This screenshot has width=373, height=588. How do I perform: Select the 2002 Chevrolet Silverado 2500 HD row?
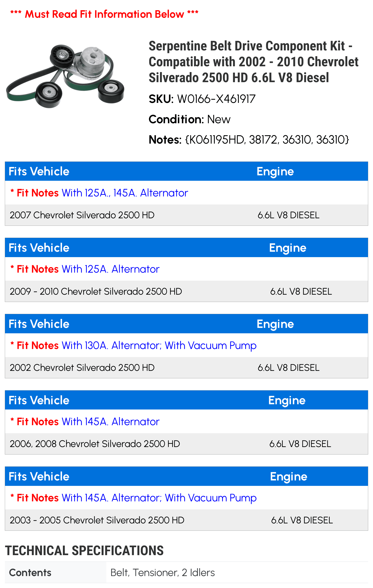coord(186,367)
